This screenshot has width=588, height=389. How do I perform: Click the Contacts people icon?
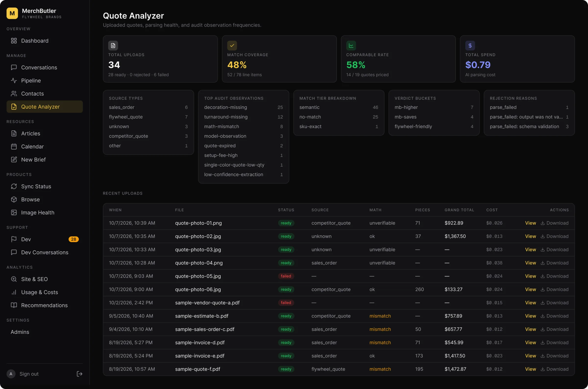click(x=14, y=94)
